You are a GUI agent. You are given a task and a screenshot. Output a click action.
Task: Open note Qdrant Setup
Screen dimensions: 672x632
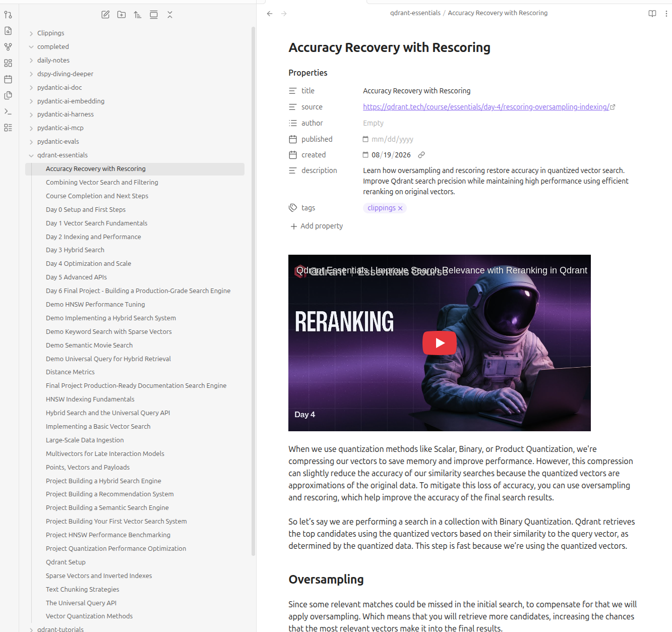tap(66, 562)
